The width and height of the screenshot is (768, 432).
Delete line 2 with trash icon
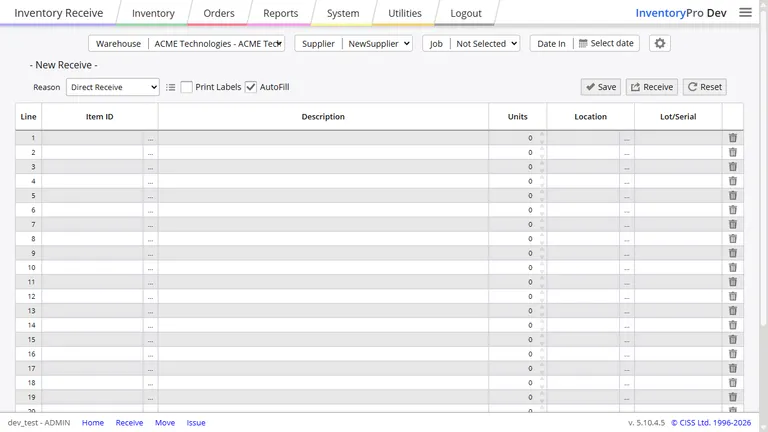[x=733, y=152]
